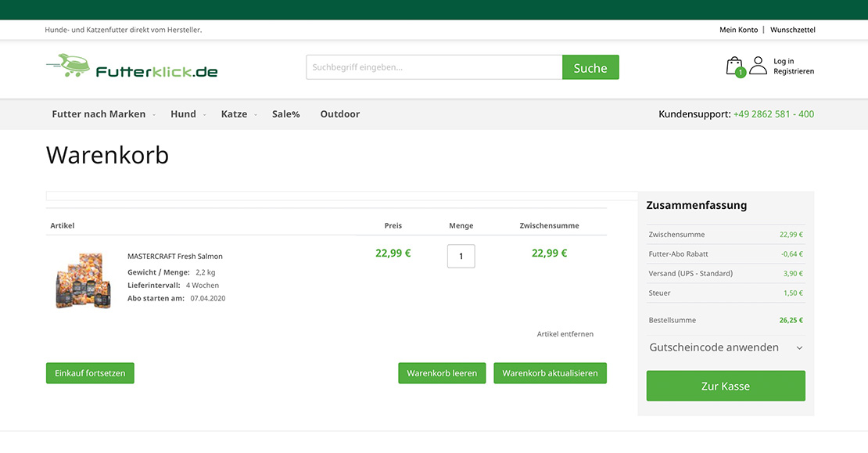Screen dimensions: 868x453
Task: Click the shopping cart bag icon
Action: (733, 64)
